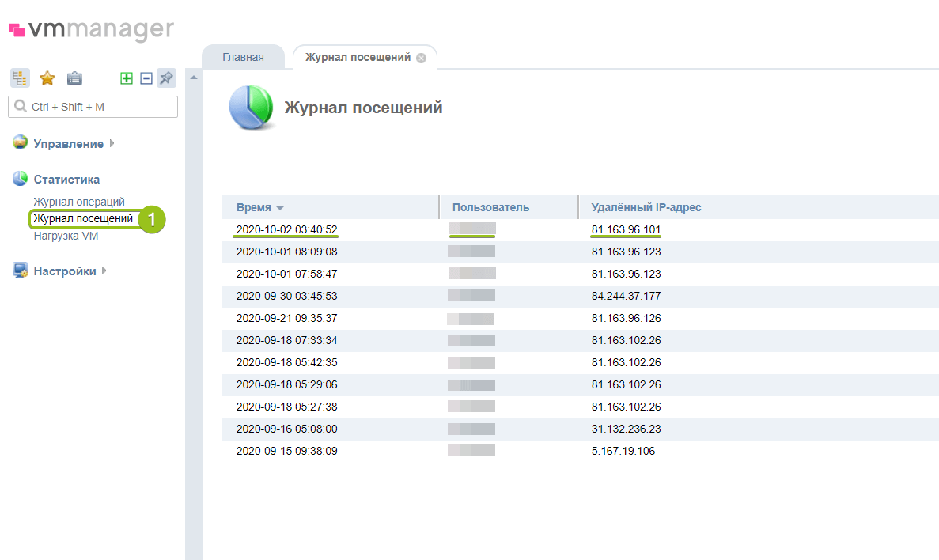Click the vmmanager logo
This screenshot has width=939, height=560.
[91, 29]
